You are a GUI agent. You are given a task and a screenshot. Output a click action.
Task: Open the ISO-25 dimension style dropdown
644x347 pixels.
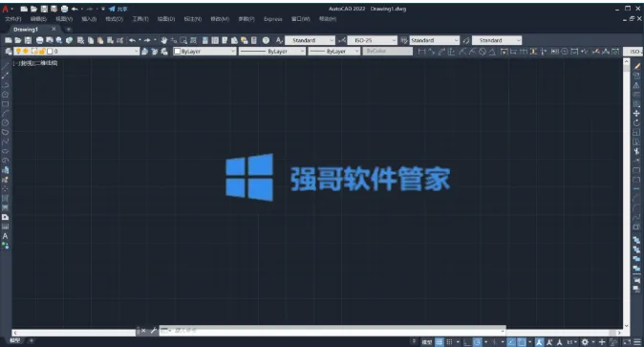click(x=373, y=40)
